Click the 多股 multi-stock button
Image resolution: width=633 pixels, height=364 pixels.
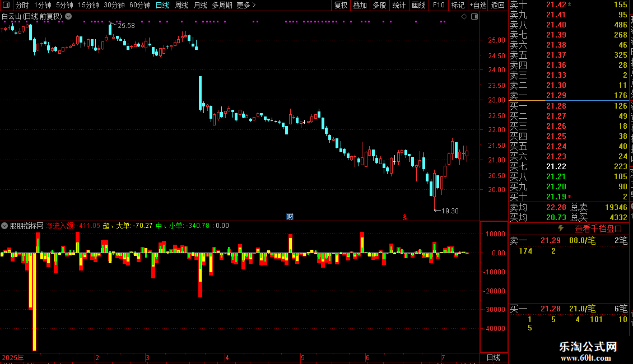click(x=379, y=5)
